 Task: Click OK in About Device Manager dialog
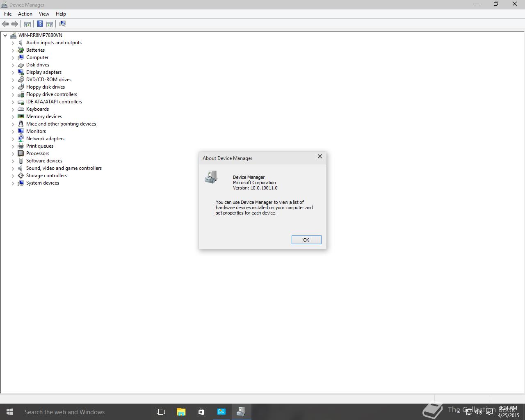point(306,240)
